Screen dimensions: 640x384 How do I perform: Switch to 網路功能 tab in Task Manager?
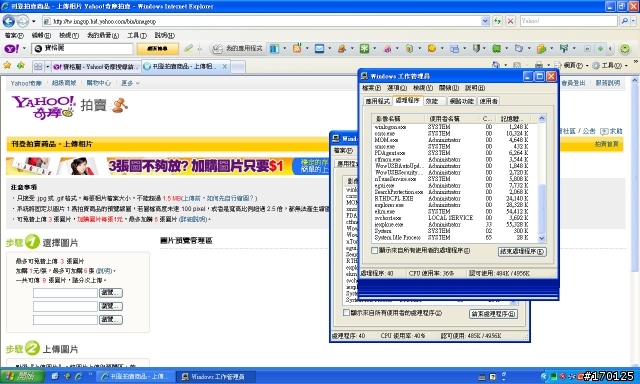click(461, 101)
